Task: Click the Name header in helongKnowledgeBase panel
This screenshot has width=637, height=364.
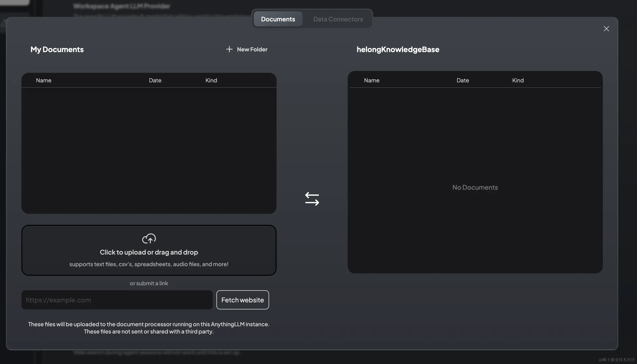Action: coord(371,80)
